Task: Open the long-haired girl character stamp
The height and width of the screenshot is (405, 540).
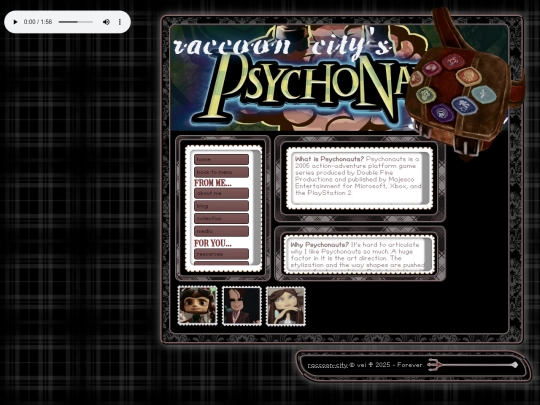Action: point(286,305)
